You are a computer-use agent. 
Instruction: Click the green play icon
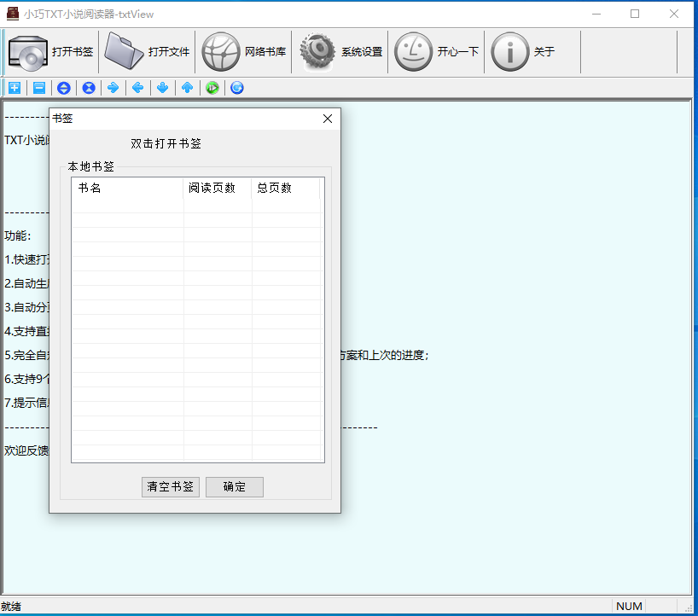click(212, 88)
